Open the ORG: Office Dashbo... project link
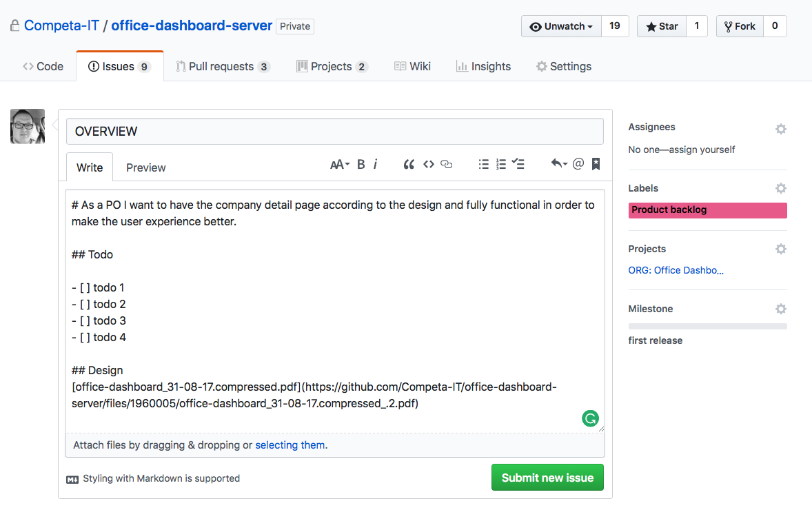812x521 pixels. click(x=676, y=270)
